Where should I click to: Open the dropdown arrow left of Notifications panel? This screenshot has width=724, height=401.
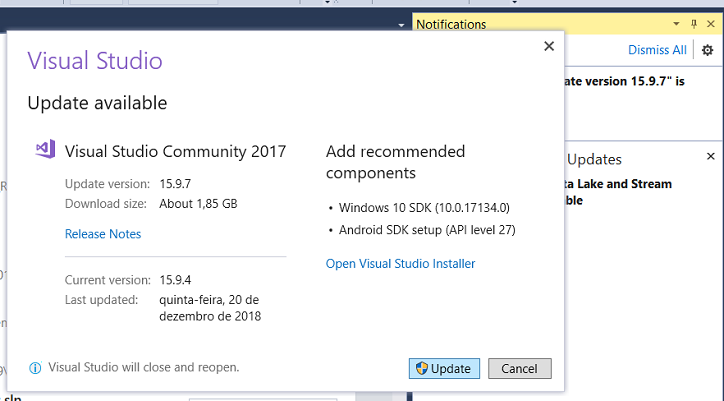pos(401,25)
